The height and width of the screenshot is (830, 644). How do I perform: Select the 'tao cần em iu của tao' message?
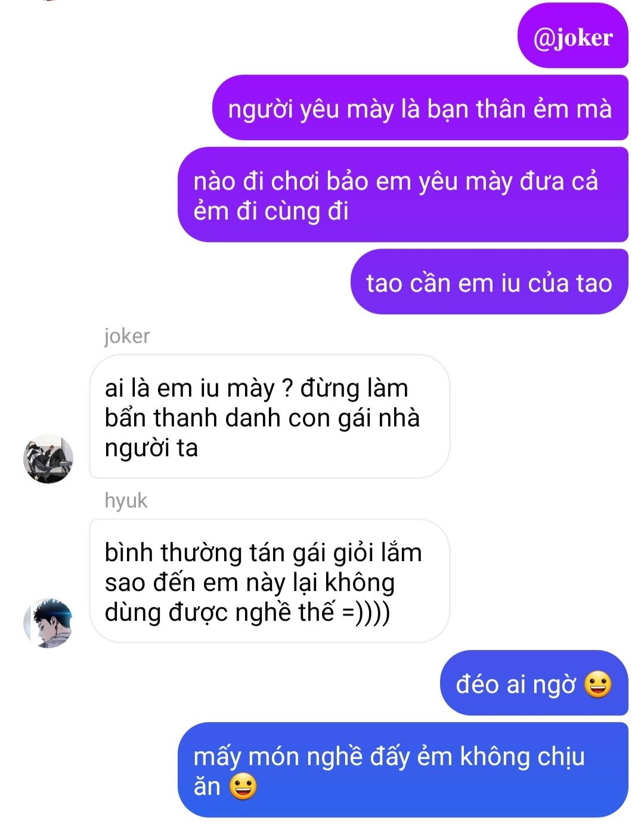[x=489, y=282]
